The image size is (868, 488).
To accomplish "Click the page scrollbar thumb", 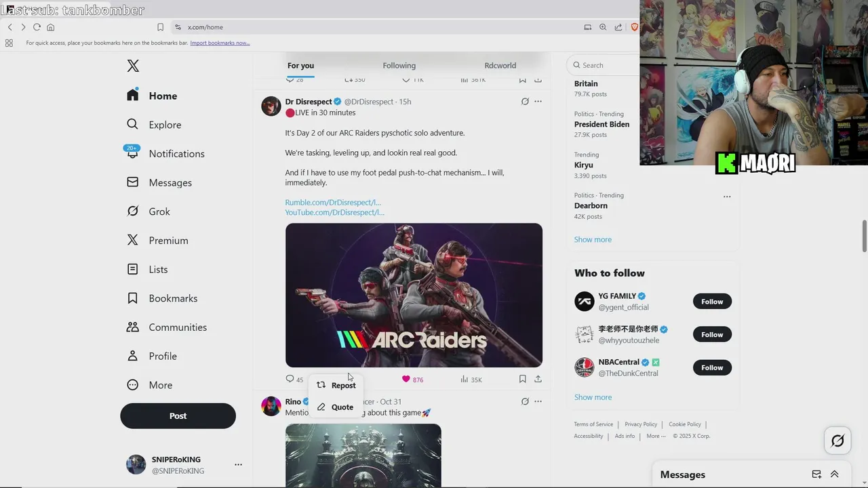I will click(864, 236).
